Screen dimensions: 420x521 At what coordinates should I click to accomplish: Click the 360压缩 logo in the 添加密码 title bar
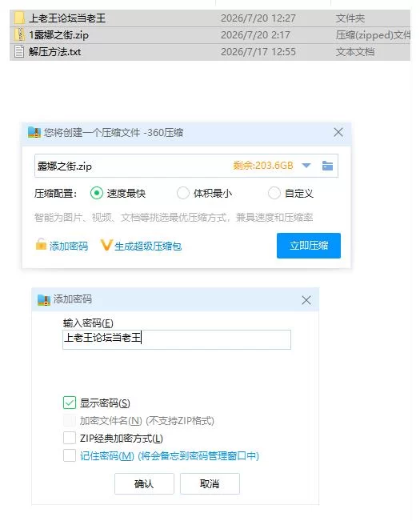(43, 299)
